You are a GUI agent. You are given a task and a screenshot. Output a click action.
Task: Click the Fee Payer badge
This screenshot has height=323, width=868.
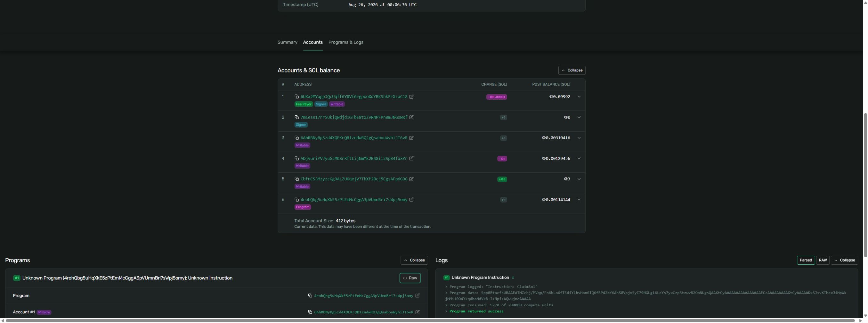303,104
